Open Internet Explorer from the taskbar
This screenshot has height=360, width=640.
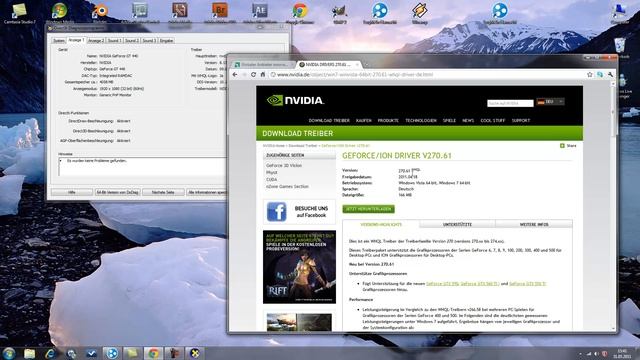[50, 353]
